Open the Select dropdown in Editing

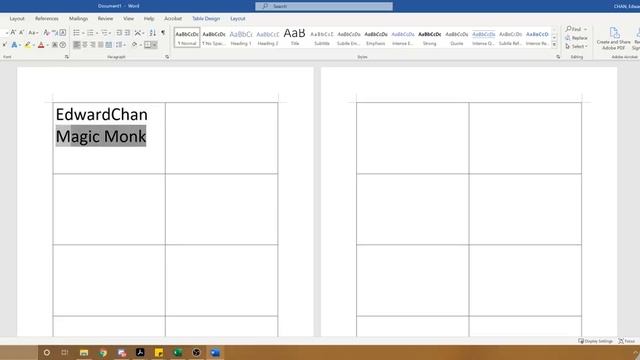[576, 47]
